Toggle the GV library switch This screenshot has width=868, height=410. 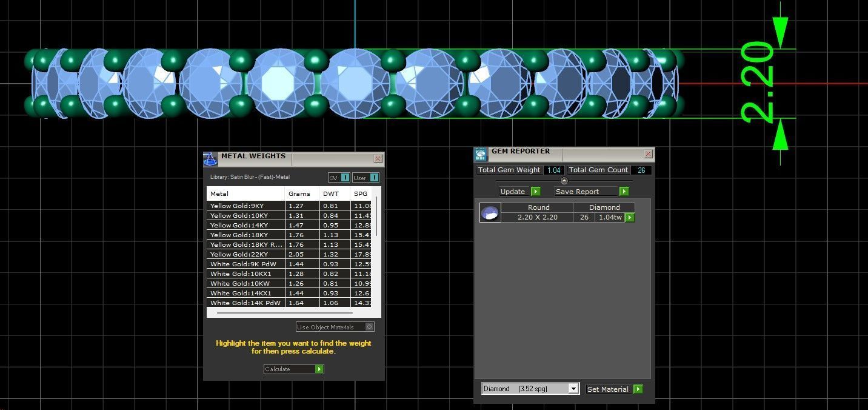pos(339,178)
